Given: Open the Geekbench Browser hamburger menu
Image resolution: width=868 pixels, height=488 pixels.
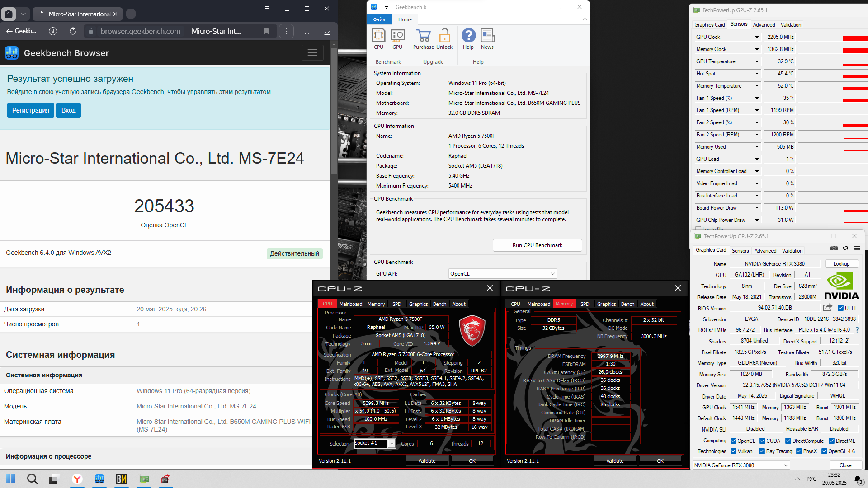Looking at the screenshot, I should click(x=312, y=53).
